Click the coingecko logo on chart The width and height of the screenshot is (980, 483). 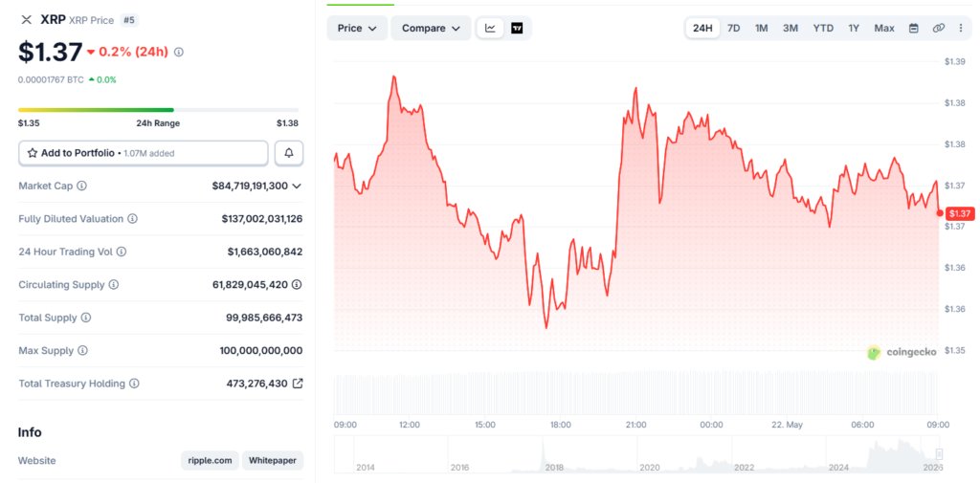[902, 352]
